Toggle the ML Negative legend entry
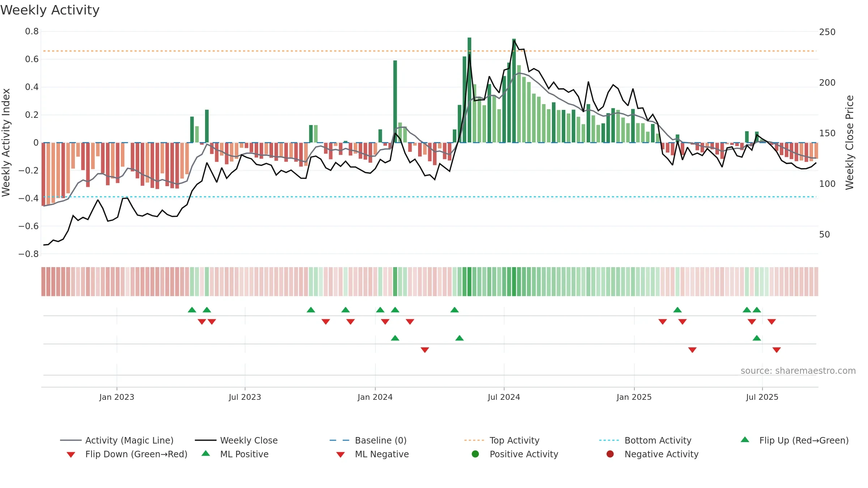868x488 pixels. (372, 454)
